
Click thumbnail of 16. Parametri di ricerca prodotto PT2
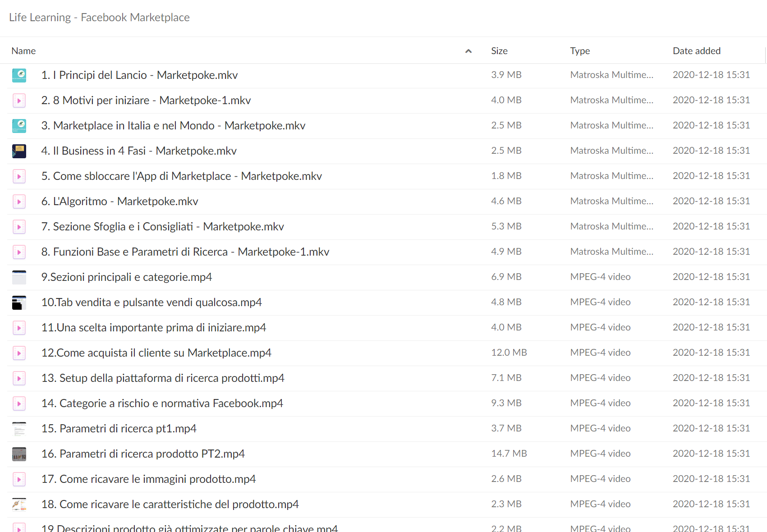click(x=19, y=454)
